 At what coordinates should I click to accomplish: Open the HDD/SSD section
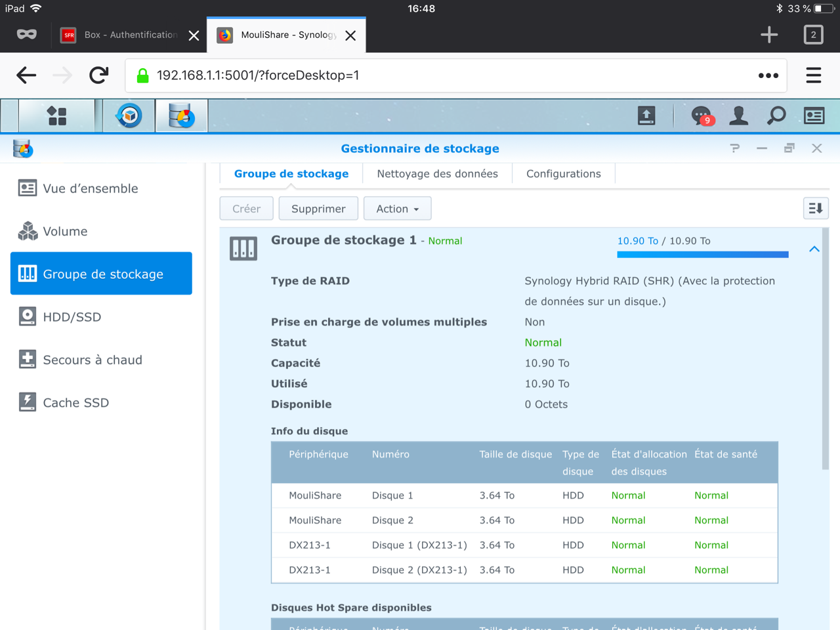[x=101, y=317]
